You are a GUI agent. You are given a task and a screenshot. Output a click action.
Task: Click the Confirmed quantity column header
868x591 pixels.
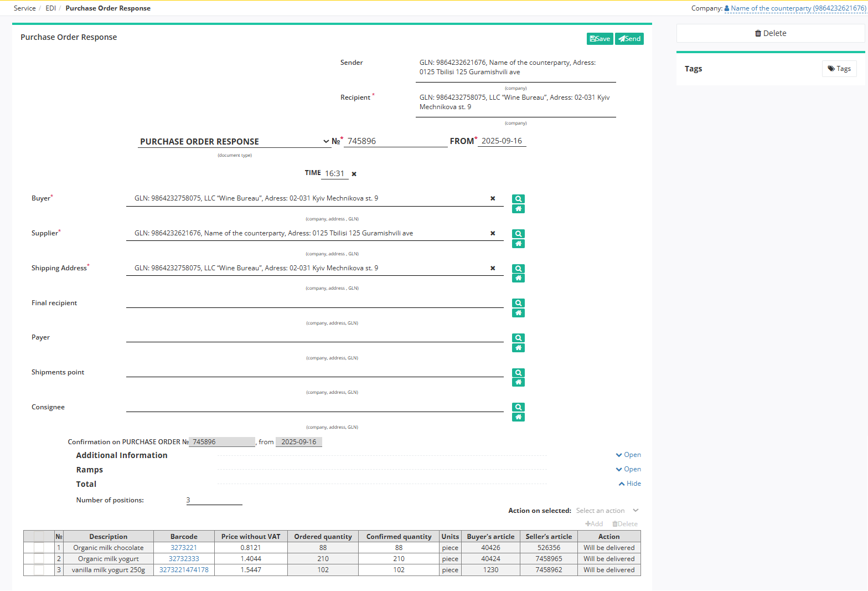(x=399, y=537)
